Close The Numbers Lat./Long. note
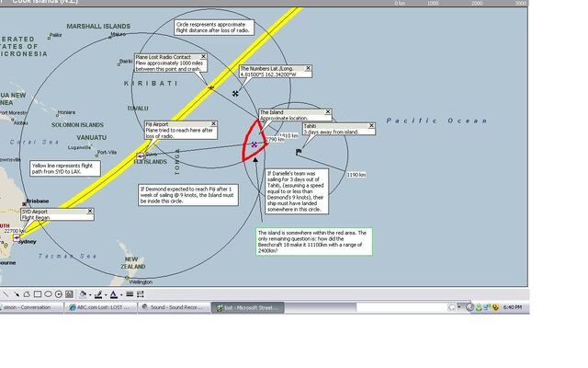Image resolution: width=588 pixels, height=368 pixels. point(309,68)
